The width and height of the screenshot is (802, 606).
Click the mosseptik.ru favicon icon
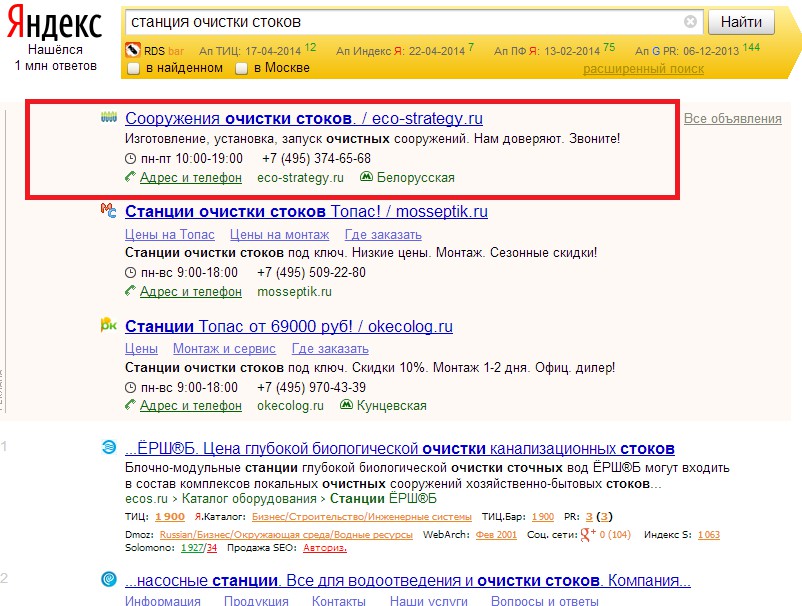(108, 210)
